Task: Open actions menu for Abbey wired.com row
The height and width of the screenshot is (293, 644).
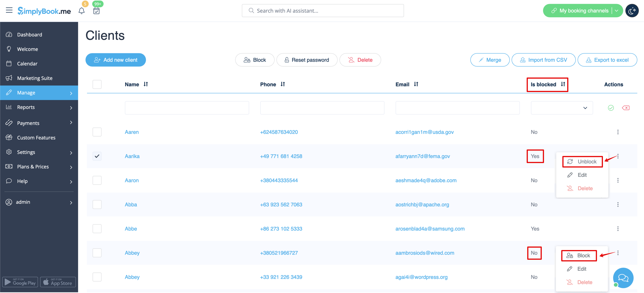Action: coord(618,253)
